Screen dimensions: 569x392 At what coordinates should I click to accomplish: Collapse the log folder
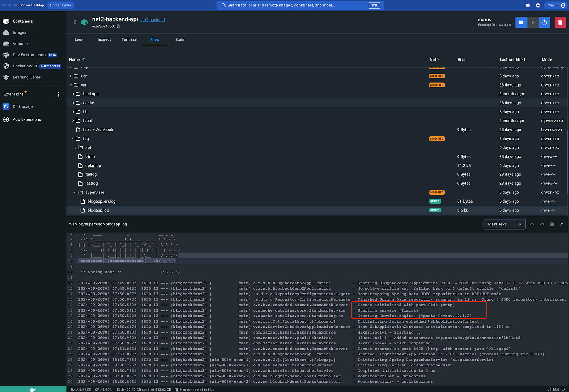pos(73,139)
